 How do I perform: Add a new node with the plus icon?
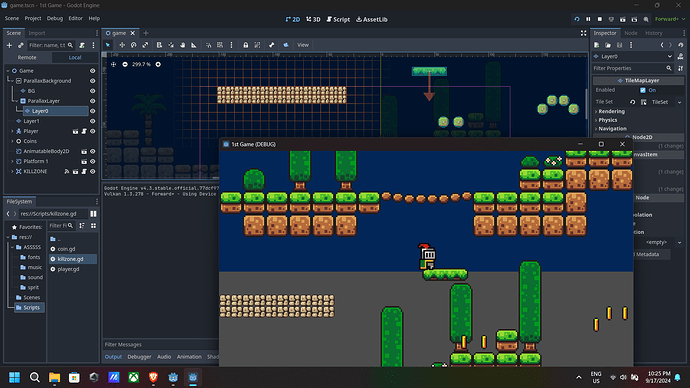point(9,45)
